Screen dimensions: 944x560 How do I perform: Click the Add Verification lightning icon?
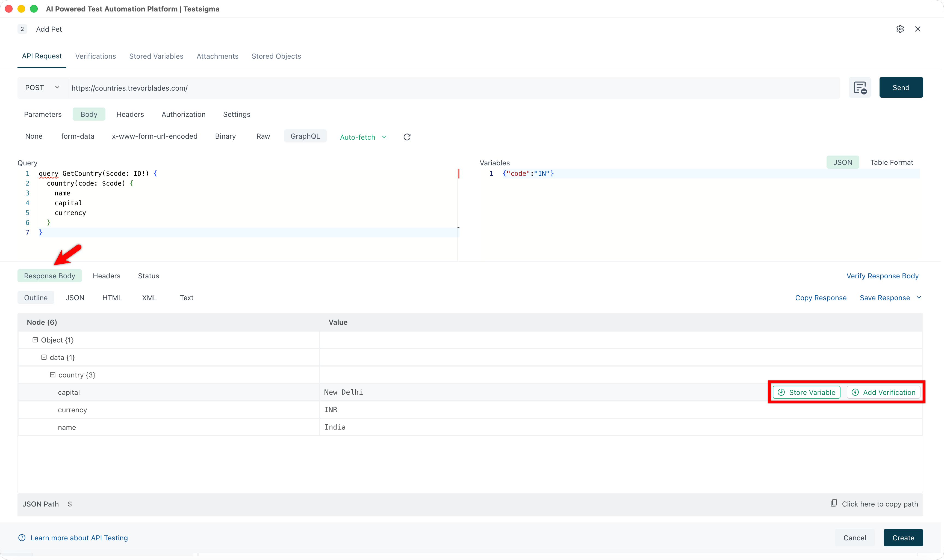pos(855,392)
